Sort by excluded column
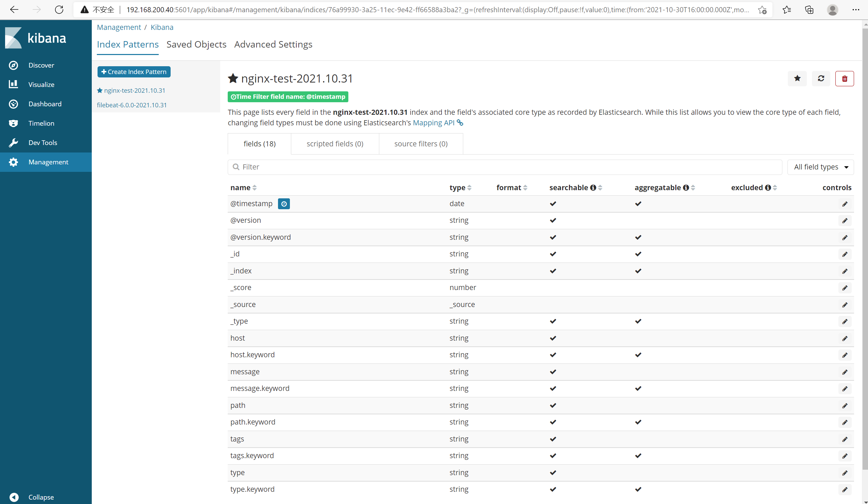The height and width of the screenshot is (504, 868). point(775,187)
